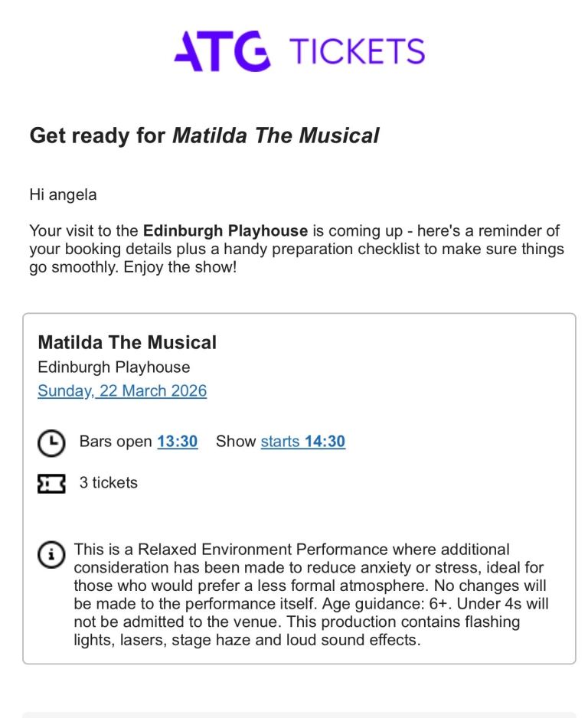
Task: Click the ATG logo at the top
Action: pos(222,51)
